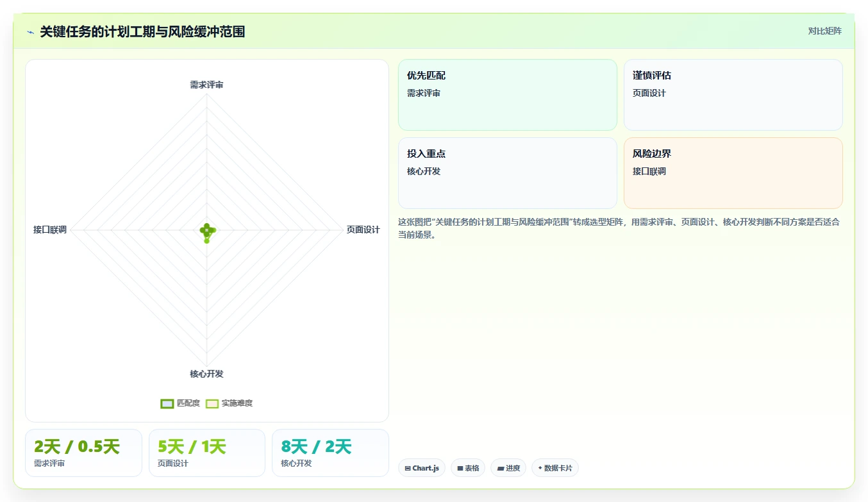Viewport: 868px width, 502px height.
Task: Click the 表格 tag
Action: (468, 468)
